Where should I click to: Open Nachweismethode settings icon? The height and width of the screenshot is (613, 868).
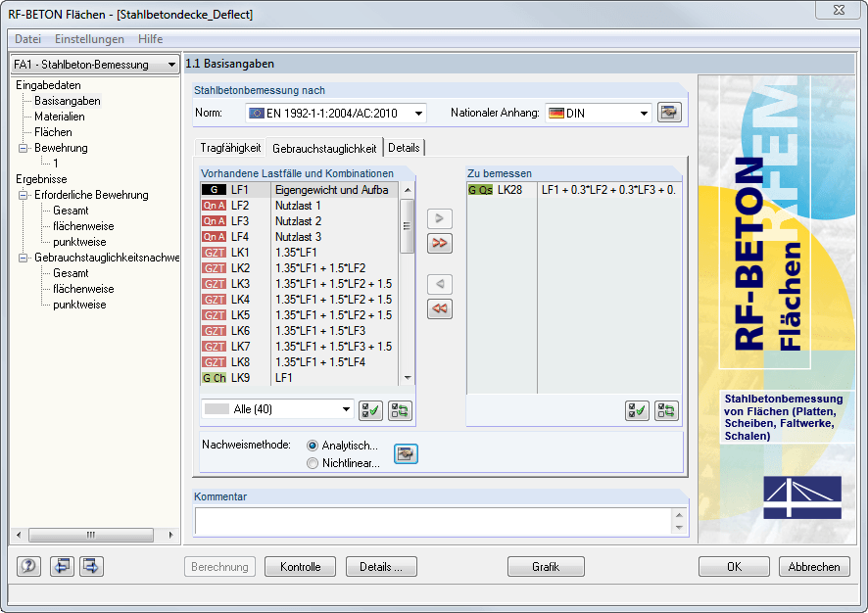406,454
